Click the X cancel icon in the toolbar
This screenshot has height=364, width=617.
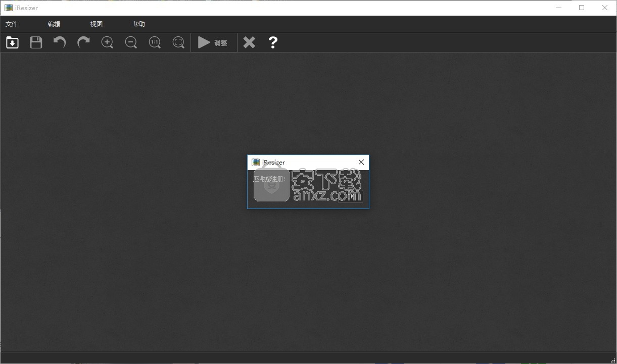(x=249, y=42)
